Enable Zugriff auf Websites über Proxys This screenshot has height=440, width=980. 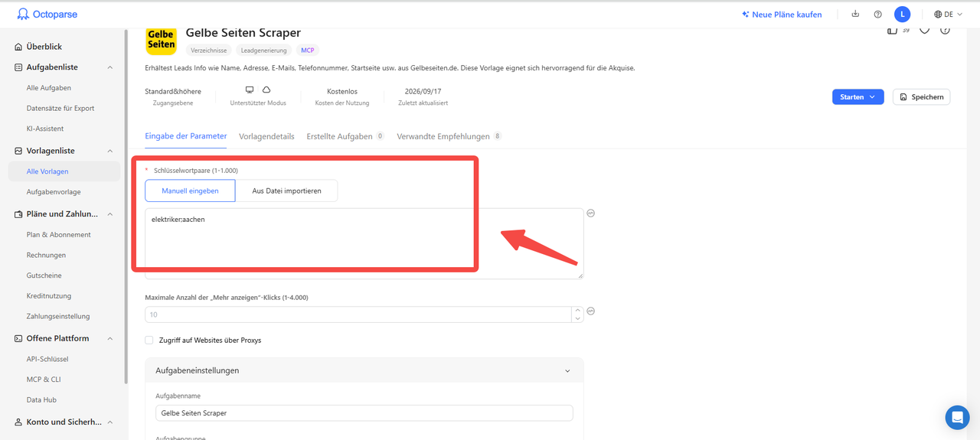pos(149,340)
